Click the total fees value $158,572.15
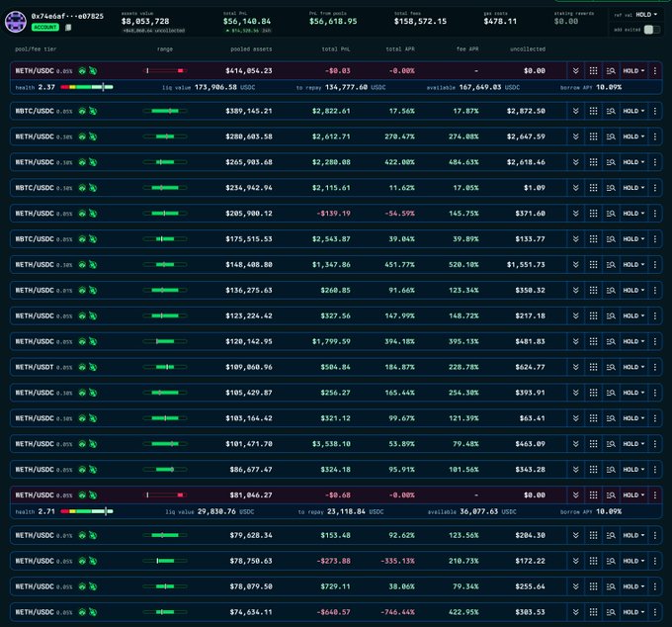The height and width of the screenshot is (627, 672). [x=420, y=22]
